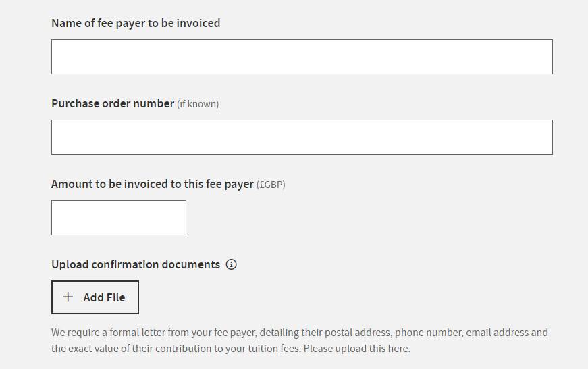Click the 'Amount to be invoiced' label
Screen dimensions: 588x369
click(153, 184)
